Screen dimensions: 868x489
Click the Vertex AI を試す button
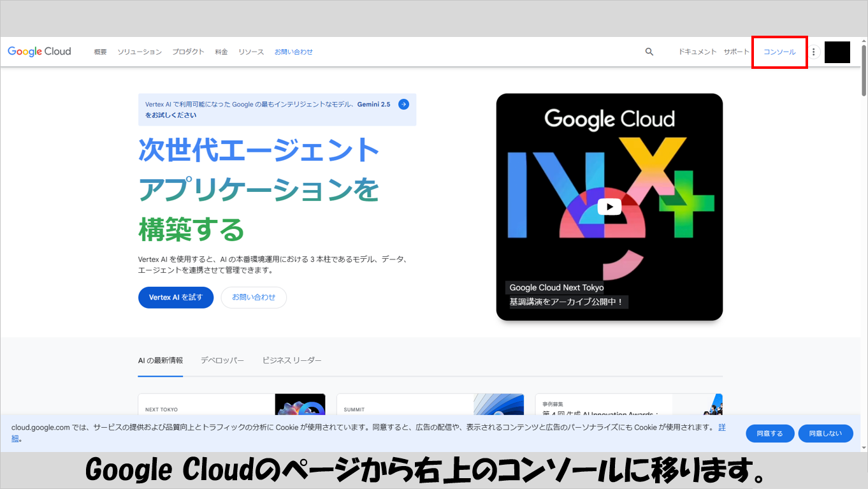(x=176, y=297)
